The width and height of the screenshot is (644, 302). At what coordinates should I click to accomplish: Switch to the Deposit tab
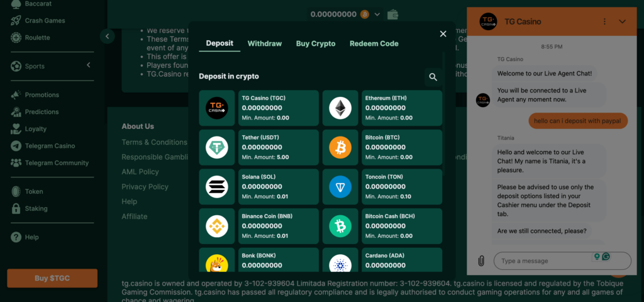(219, 43)
